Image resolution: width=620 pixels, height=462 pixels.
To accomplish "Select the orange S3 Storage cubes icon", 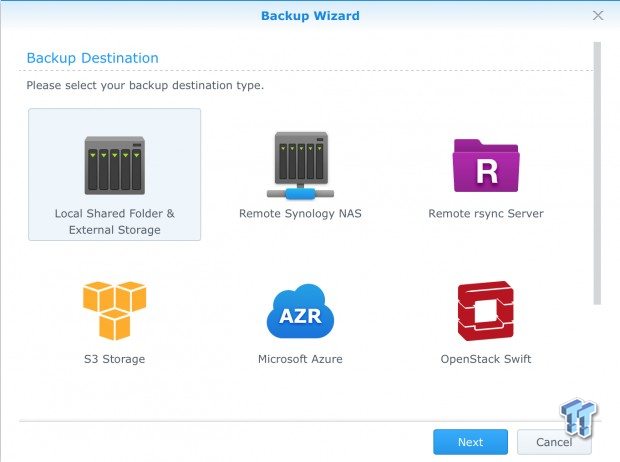I will (x=115, y=311).
